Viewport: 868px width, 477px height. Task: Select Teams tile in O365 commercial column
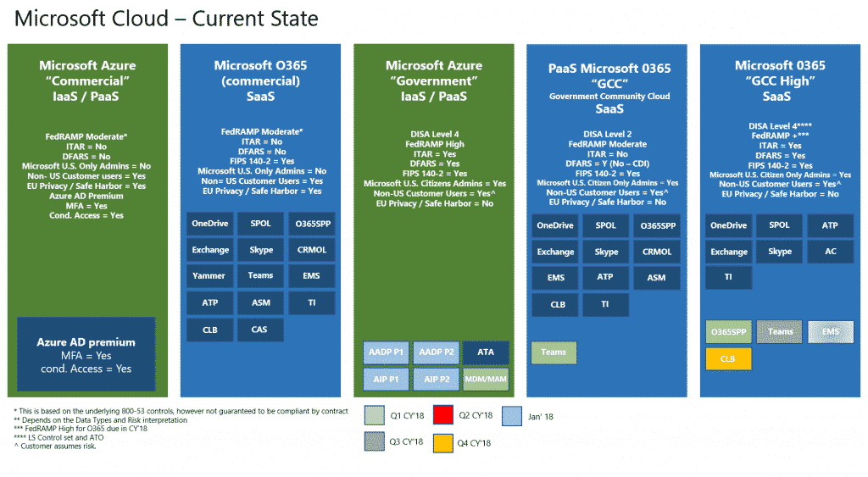click(261, 275)
